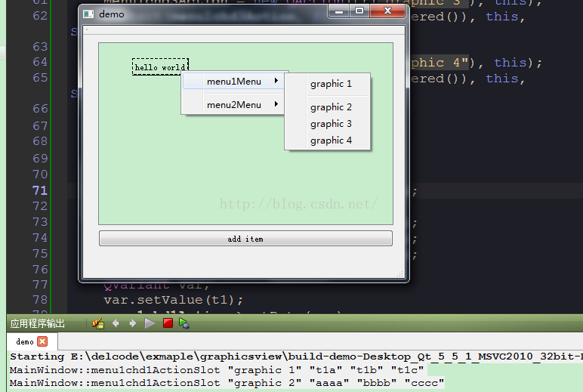Close the demo output tab

tap(43, 341)
